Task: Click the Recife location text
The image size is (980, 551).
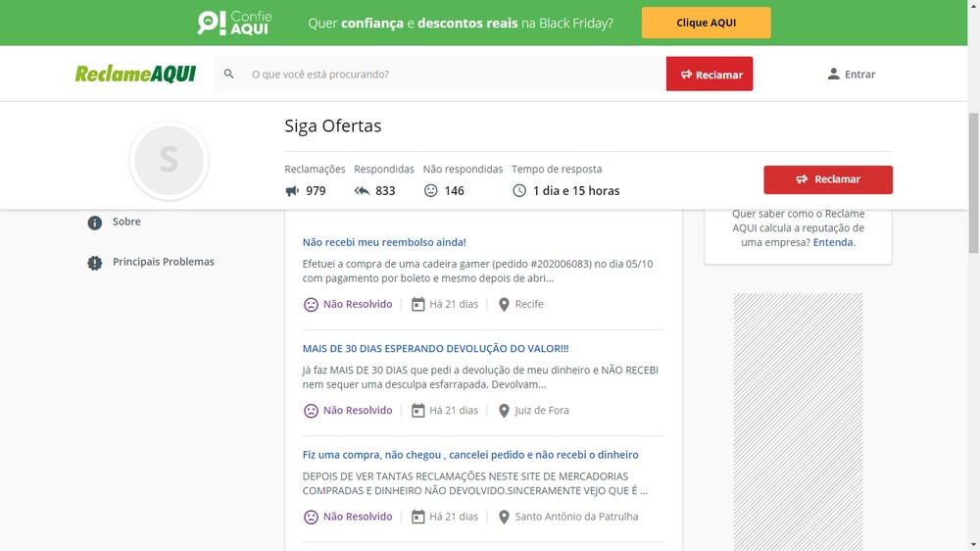Action: pos(529,304)
